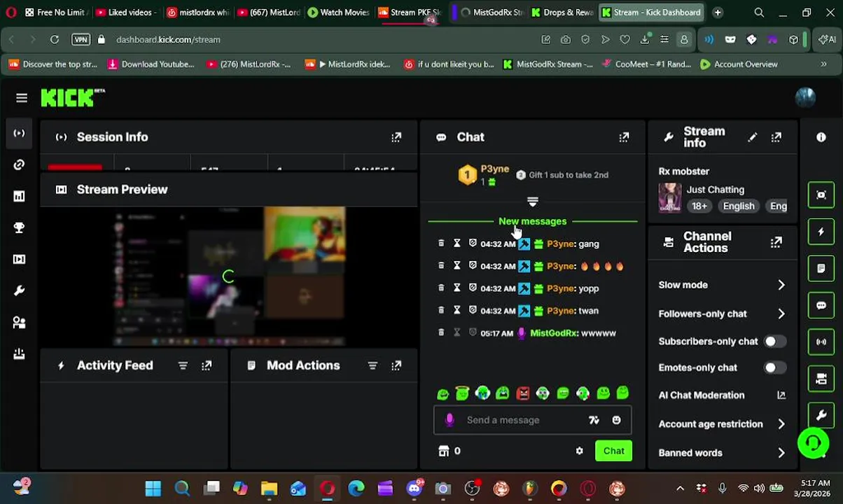Click the Stream Preview video thumbnail
Viewport: 843px width, 504px height.
[x=228, y=276]
